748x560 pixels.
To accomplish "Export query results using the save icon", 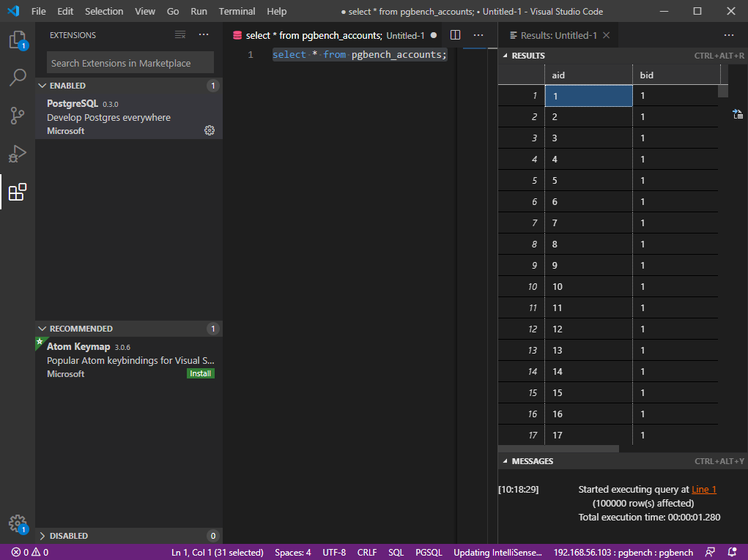I will point(737,113).
